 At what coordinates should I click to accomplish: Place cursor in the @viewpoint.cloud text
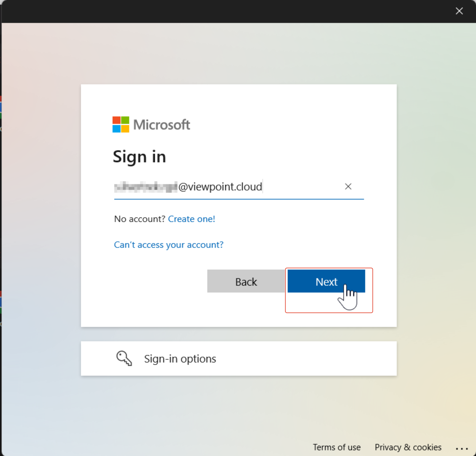coord(220,187)
